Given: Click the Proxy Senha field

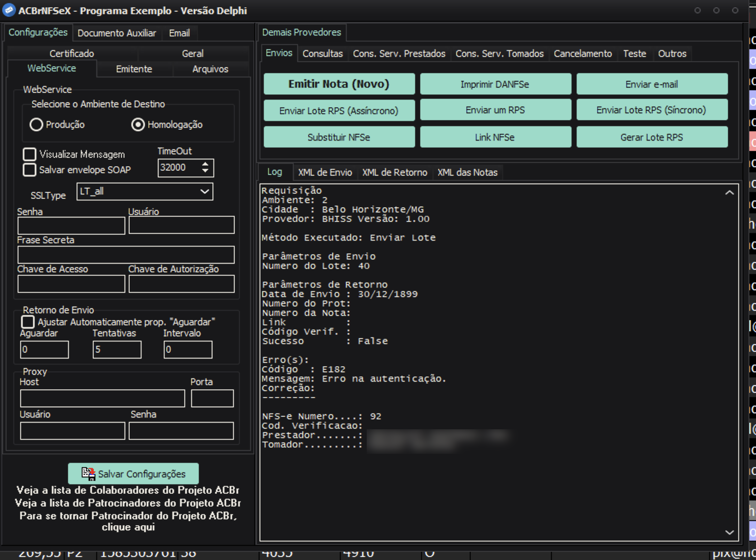Looking at the screenshot, I should (181, 431).
